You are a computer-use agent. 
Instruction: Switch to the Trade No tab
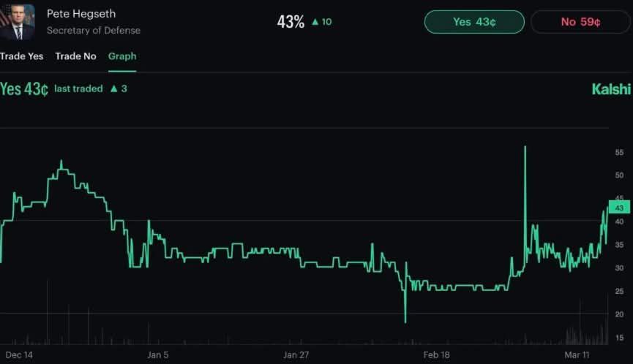tap(75, 56)
